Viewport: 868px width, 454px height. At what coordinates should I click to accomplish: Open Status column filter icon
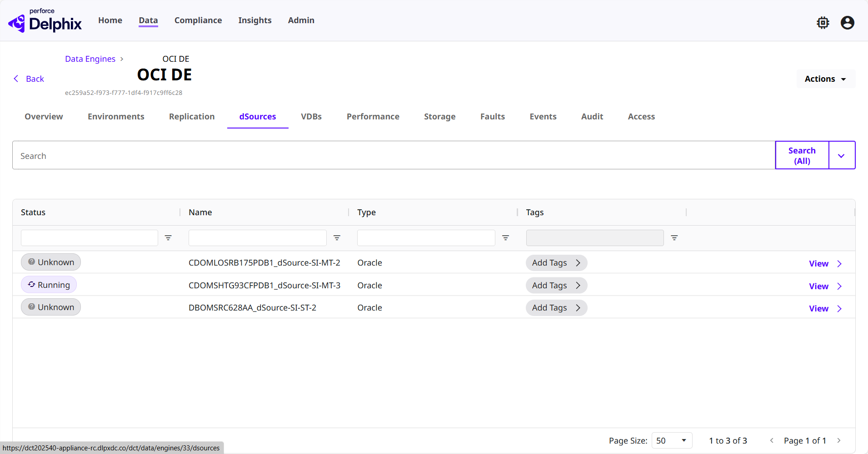168,238
